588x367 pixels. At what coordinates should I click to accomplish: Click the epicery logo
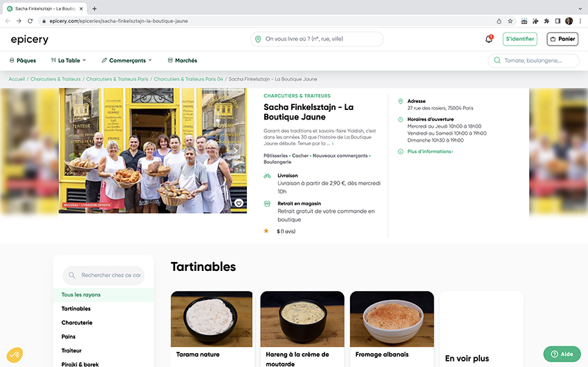30,39
